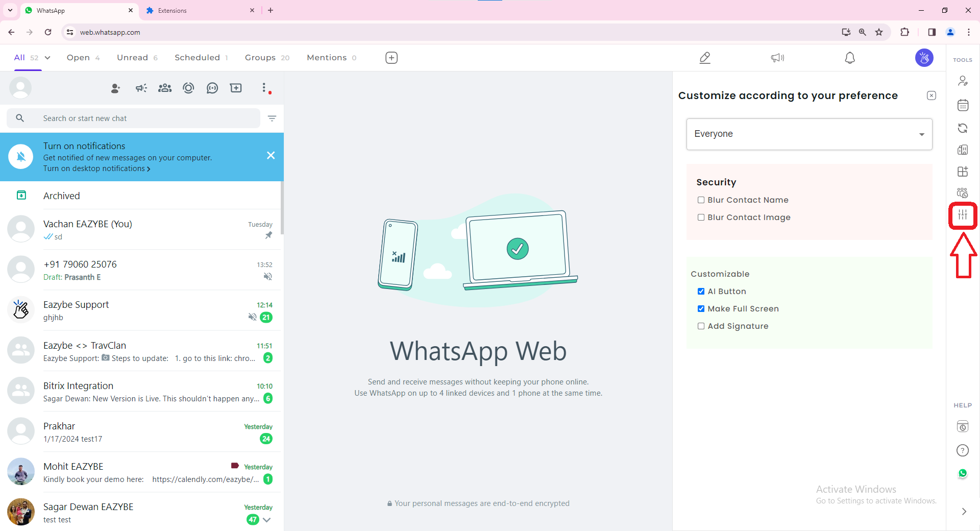This screenshot has width=980, height=531.
Task: Open Communities icon in chat header
Action: tap(165, 88)
